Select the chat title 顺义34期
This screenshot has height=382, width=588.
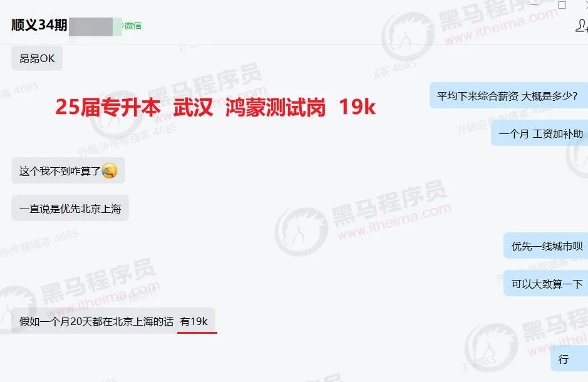click(x=39, y=25)
